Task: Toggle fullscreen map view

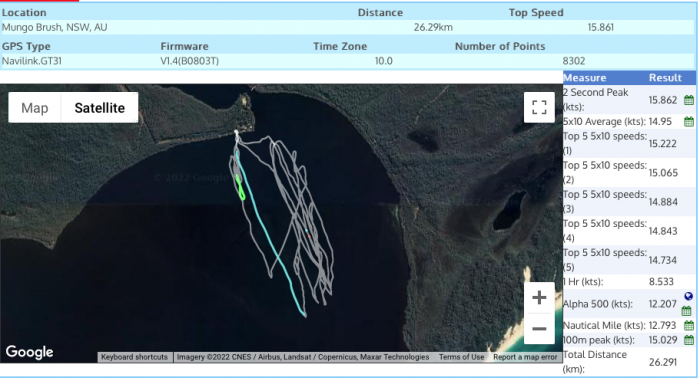Action: click(x=539, y=107)
